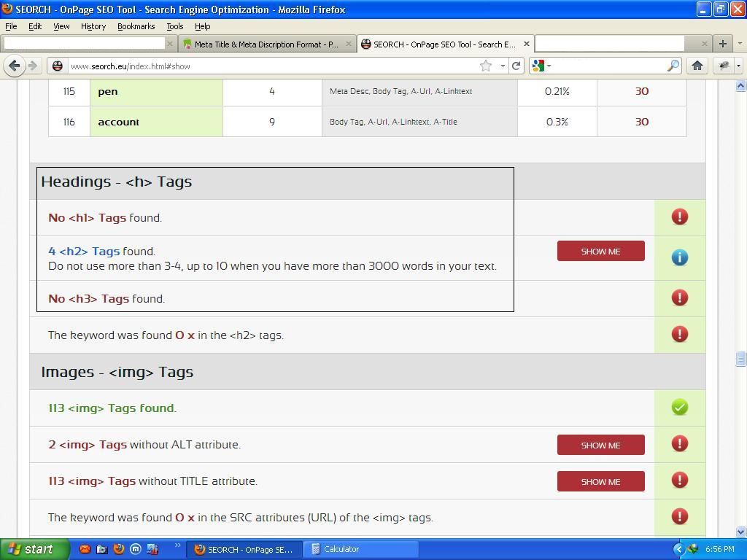Click in the address bar URL field

pos(270,66)
